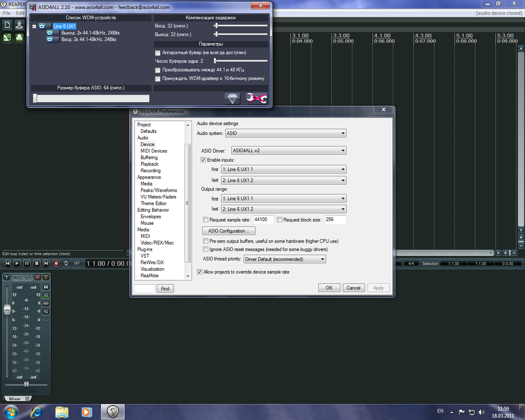This screenshot has height=420, width=525.
Task: Enable Pre-zero output buffers checkbox
Action: click(x=206, y=241)
